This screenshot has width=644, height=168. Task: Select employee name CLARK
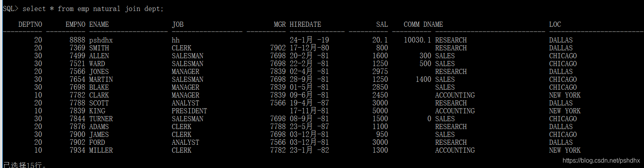click(x=99, y=95)
